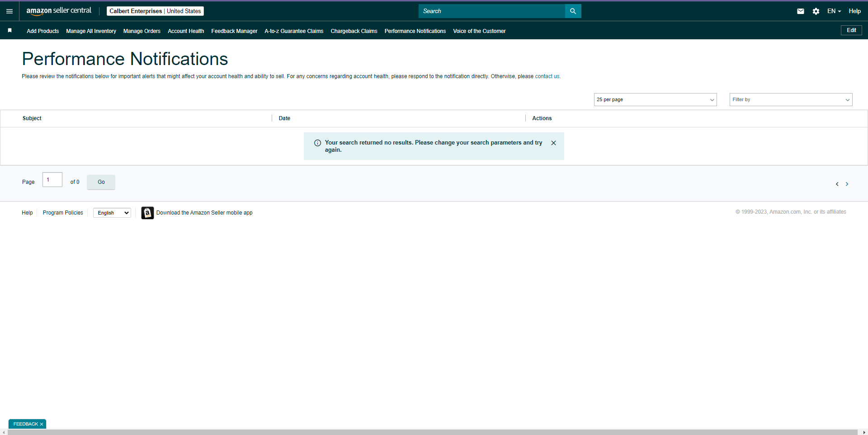The height and width of the screenshot is (435, 868).
Task: Open the messages envelope icon
Action: (801, 11)
